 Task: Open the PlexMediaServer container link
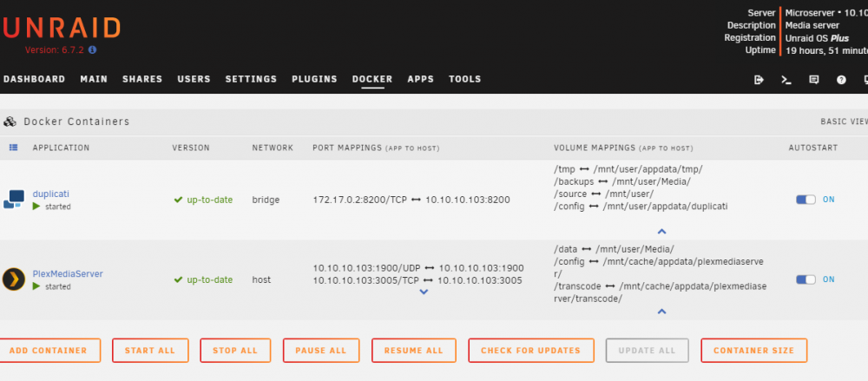point(68,273)
